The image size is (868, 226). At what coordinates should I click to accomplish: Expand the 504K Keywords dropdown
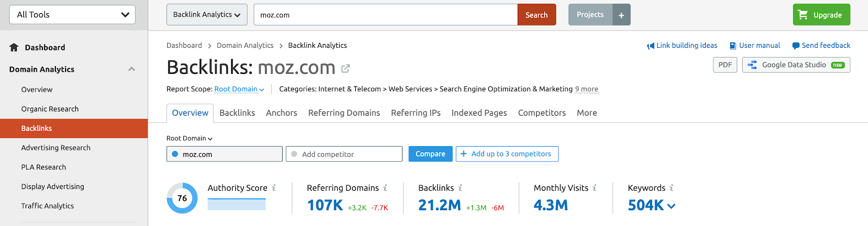coord(671,206)
